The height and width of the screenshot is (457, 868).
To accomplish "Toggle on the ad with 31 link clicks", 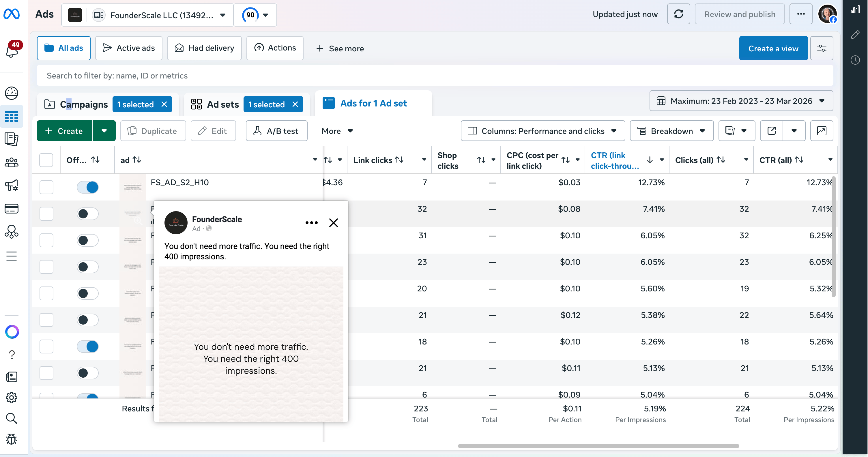I will pos(88,240).
